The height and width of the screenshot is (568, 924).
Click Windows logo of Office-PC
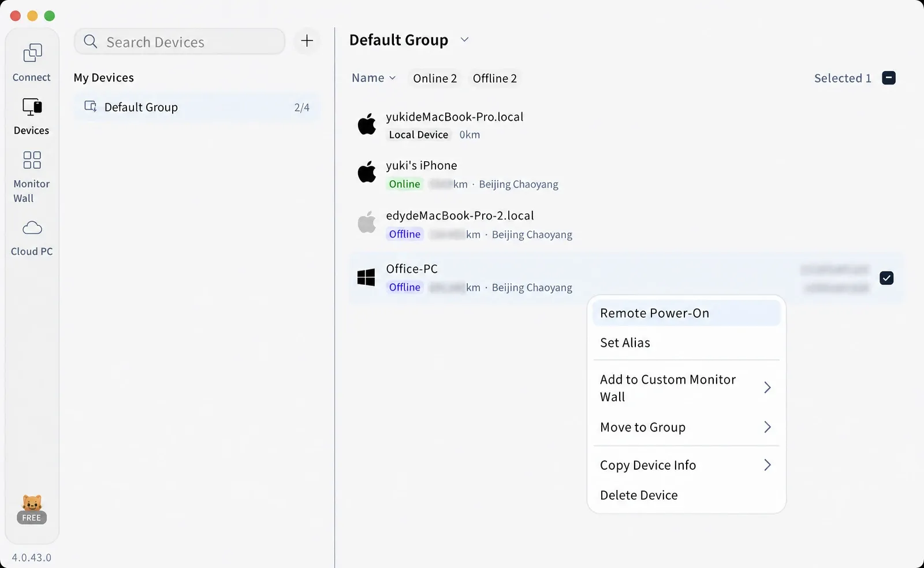(x=366, y=277)
